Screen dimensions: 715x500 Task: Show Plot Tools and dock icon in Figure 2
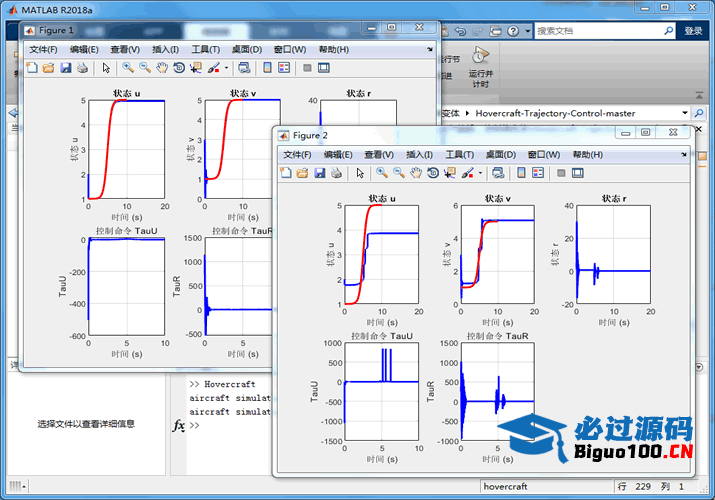[x=578, y=173]
